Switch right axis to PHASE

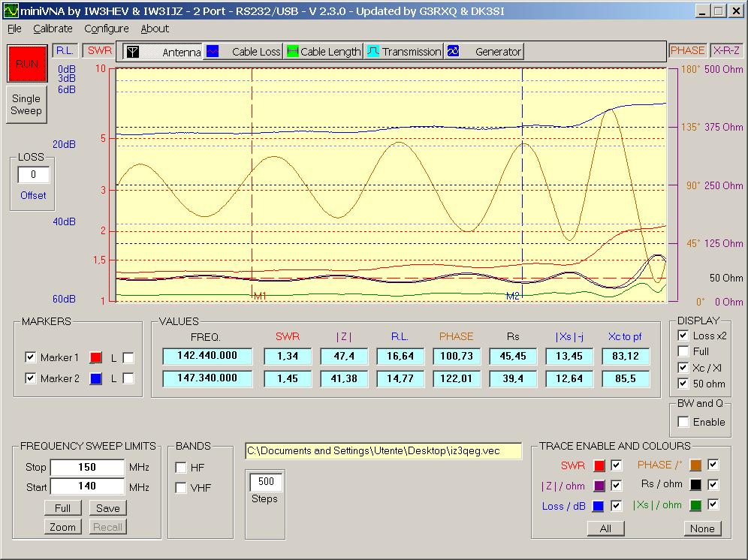click(687, 50)
